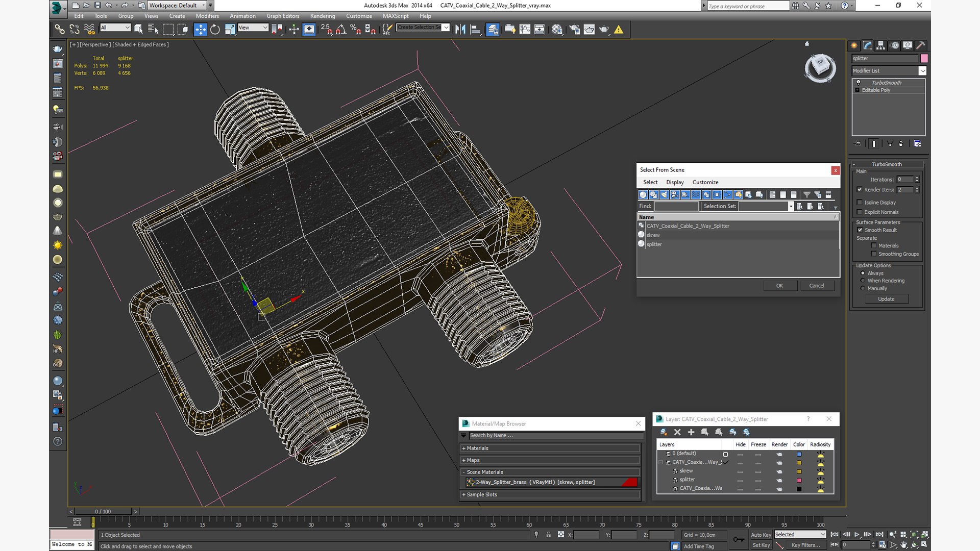
Task: Open the Display menu in Select From Scene
Action: pos(674,182)
